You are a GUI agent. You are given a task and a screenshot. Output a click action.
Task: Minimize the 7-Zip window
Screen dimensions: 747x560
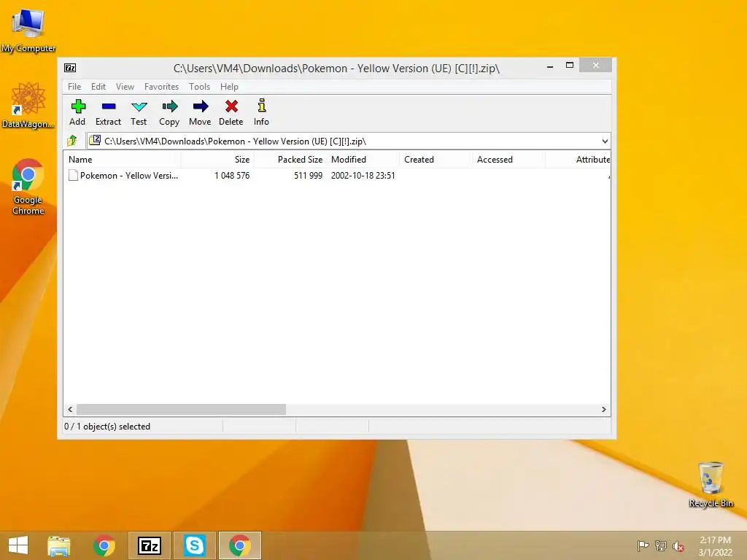click(x=550, y=66)
